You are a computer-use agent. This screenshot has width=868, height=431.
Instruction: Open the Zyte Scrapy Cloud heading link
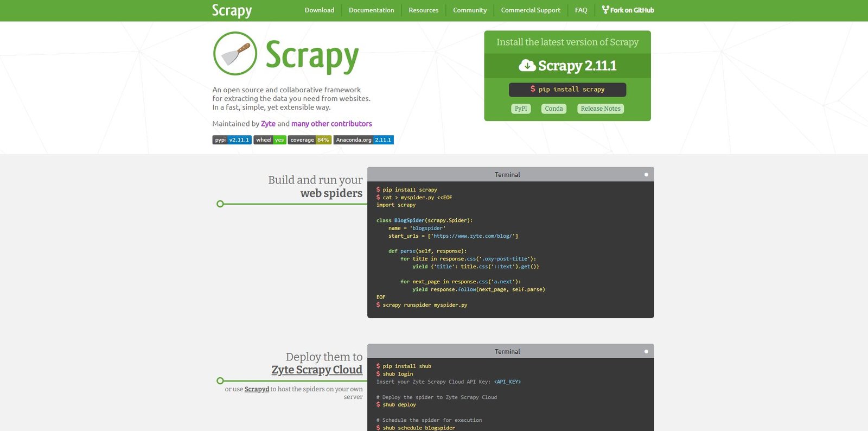tap(317, 370)
